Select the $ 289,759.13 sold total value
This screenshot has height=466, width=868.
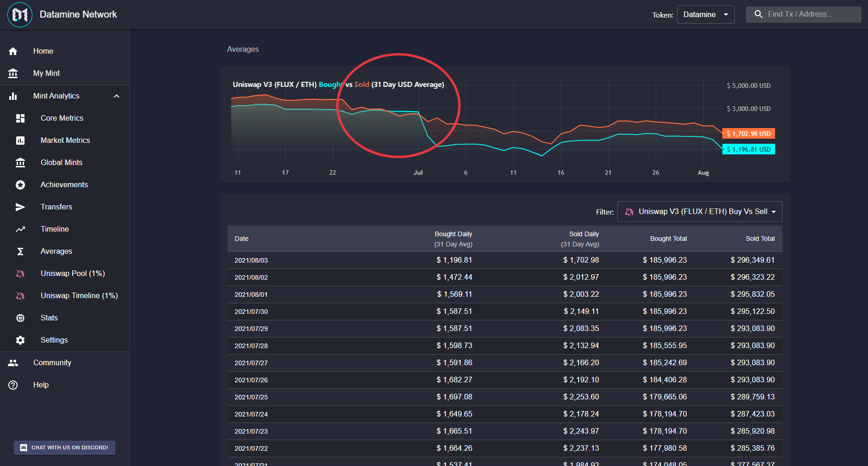[x=753, y=397]
